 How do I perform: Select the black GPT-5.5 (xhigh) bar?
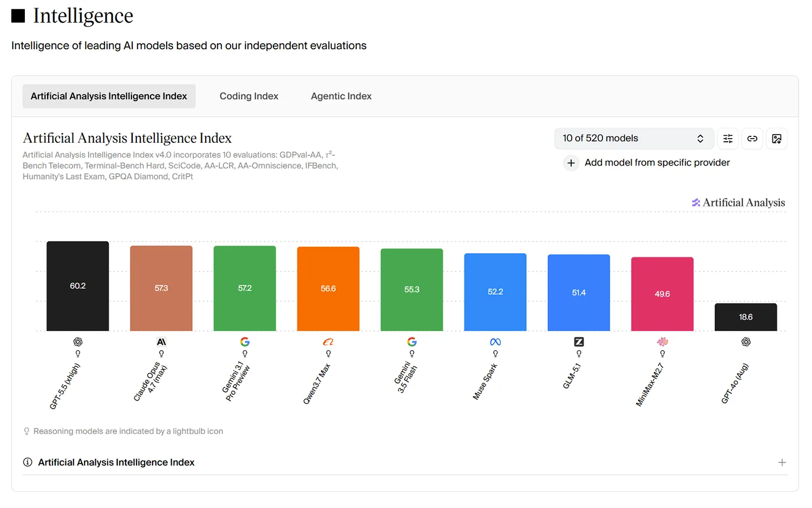pyautogui.click(x=78, y=286)
